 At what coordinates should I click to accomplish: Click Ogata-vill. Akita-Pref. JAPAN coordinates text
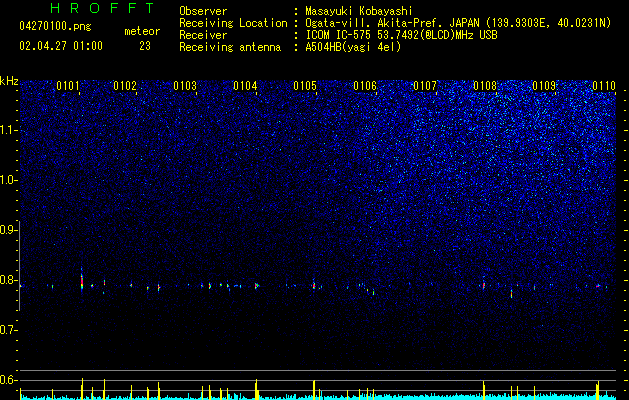(458, 23)
